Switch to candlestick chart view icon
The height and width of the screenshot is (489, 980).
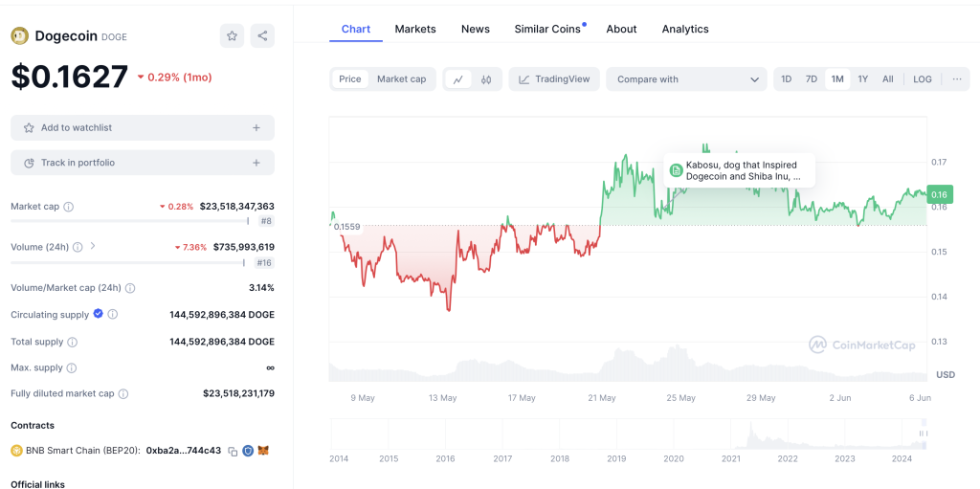coord(487,79)
